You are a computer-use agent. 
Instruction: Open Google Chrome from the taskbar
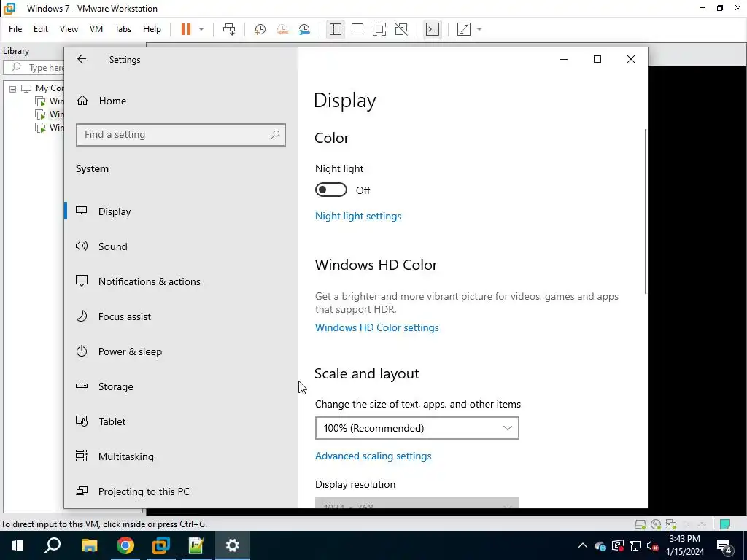tap(125, 545)
